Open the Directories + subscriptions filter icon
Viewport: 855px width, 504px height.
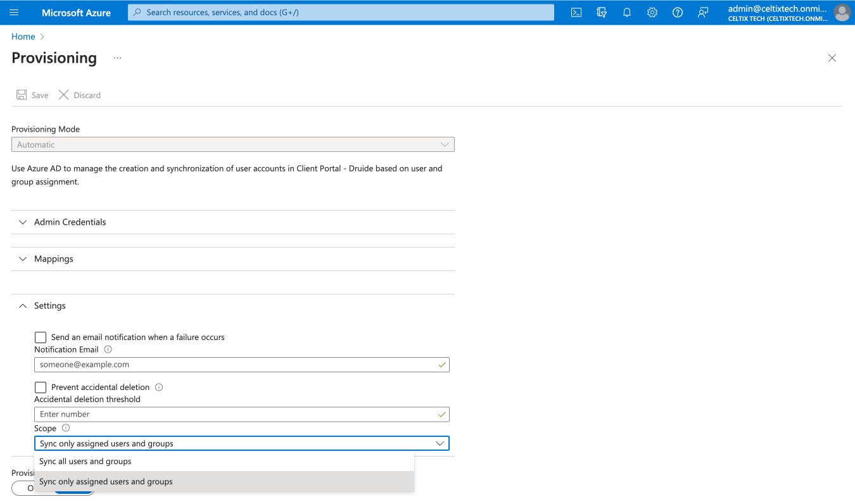coord(602,13)
